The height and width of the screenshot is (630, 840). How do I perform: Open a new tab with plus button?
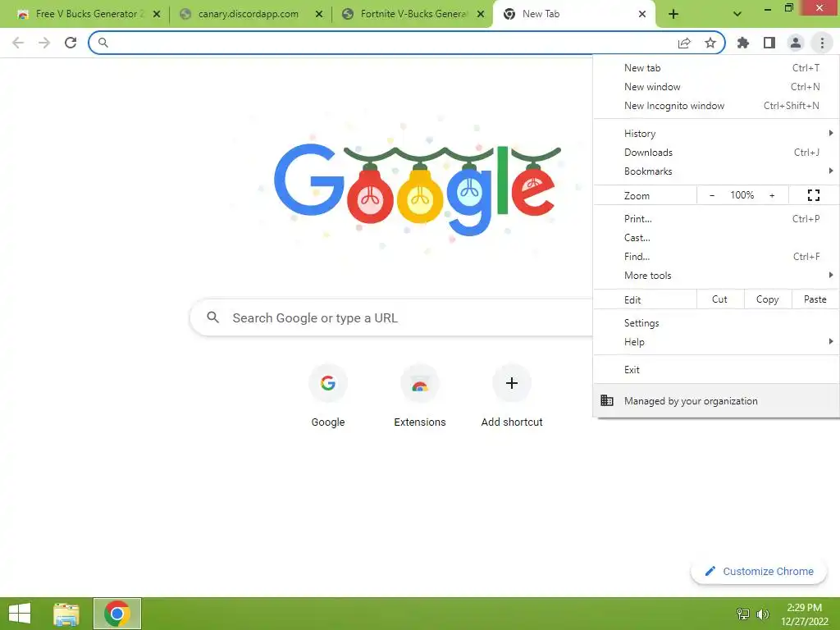click(673, 15)
